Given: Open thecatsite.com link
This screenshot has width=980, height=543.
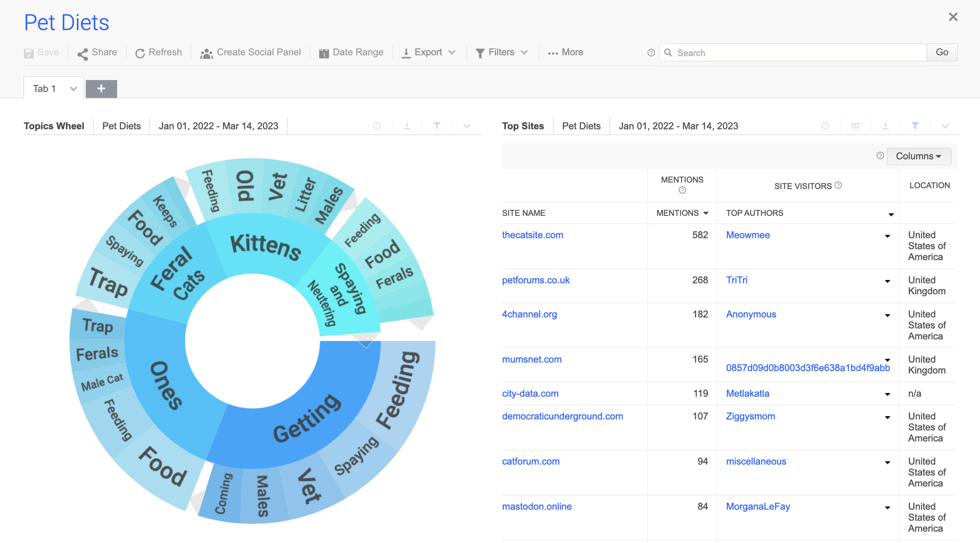Looking at the screenshot, I should click(532, 235).
